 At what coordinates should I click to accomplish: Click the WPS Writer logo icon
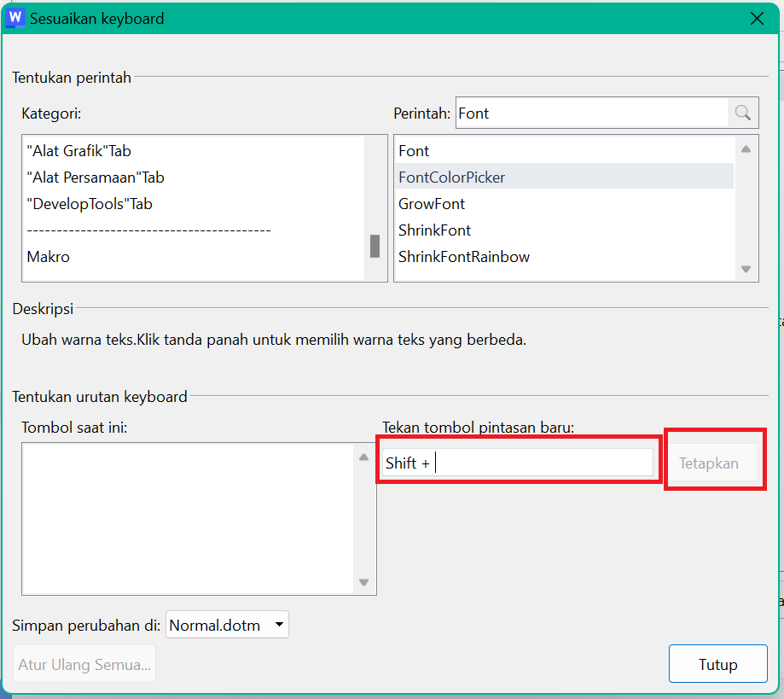[15, 17]
